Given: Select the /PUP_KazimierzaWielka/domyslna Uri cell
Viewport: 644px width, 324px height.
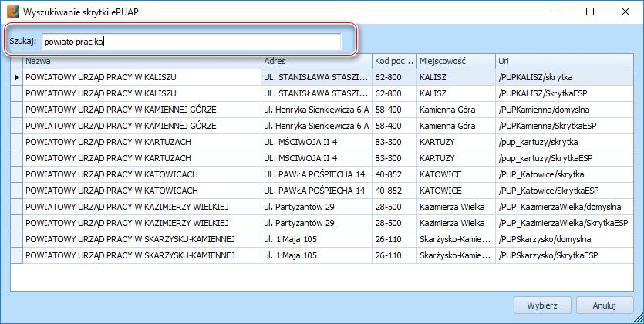Looking at the screenshot, I should tap(565, 207).
